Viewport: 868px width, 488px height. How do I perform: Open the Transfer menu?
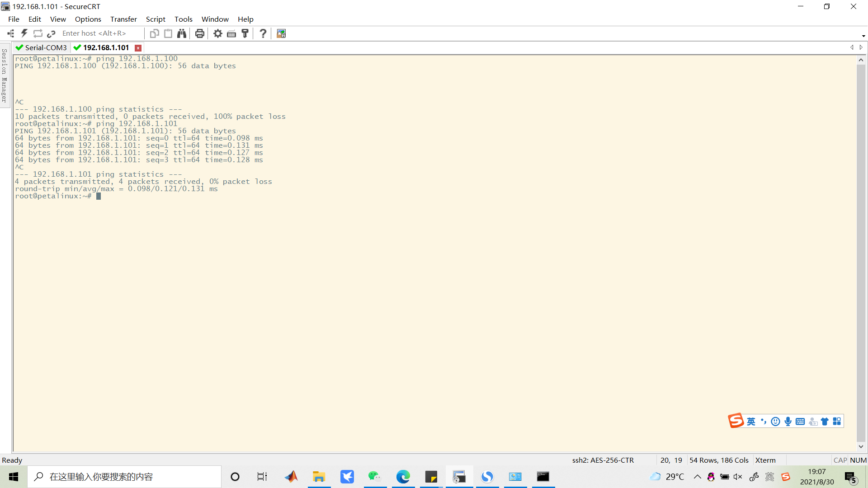tap(123, 19)
